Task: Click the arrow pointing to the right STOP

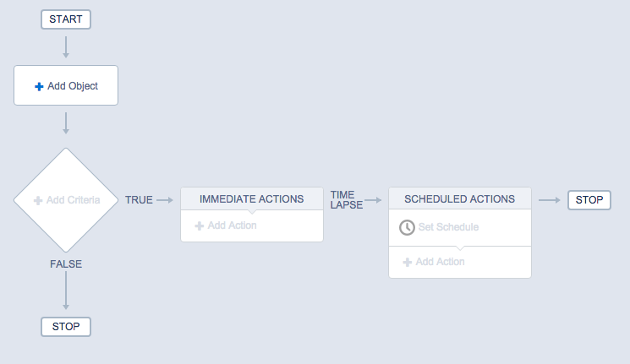Action: pyautogui.click(x=550, y=200)
